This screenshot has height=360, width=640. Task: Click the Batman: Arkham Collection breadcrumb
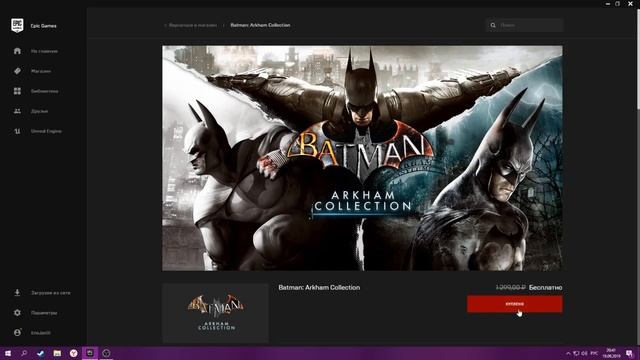tap(260, 25)
